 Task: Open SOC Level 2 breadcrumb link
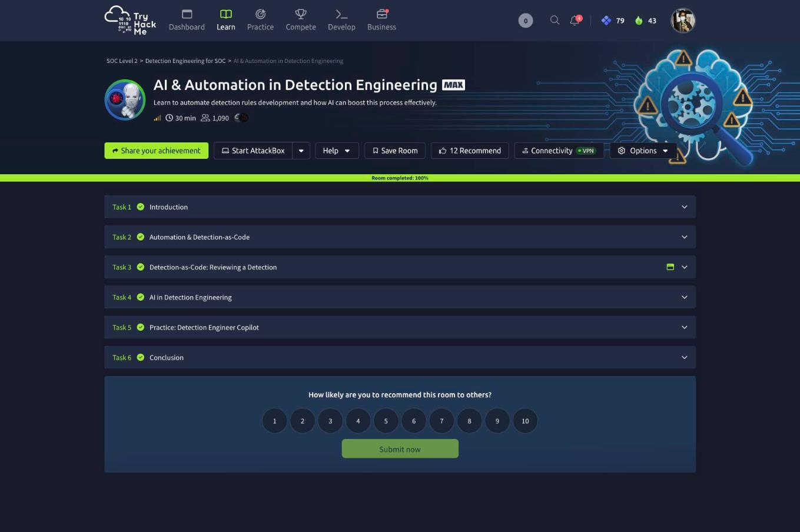(122, 61)
